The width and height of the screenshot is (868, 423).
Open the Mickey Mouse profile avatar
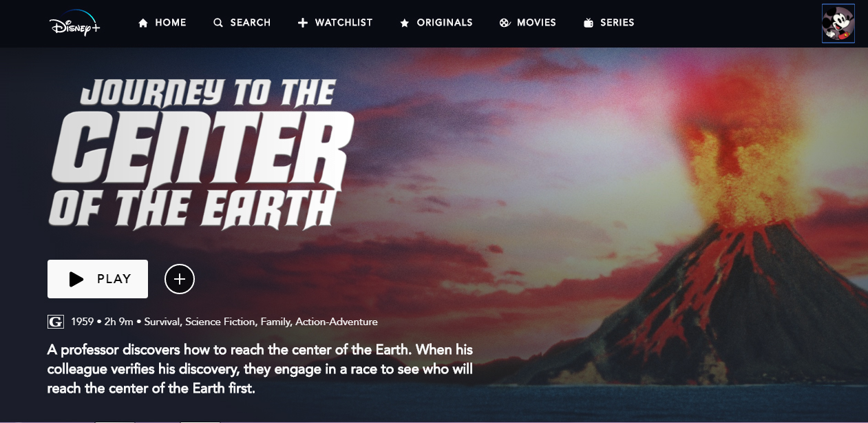[x=838, y=23]
